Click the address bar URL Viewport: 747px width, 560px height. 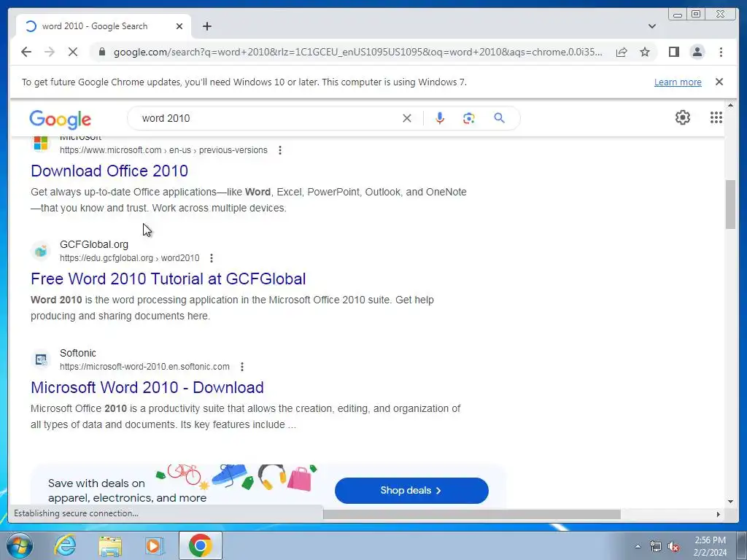(357, 52)
